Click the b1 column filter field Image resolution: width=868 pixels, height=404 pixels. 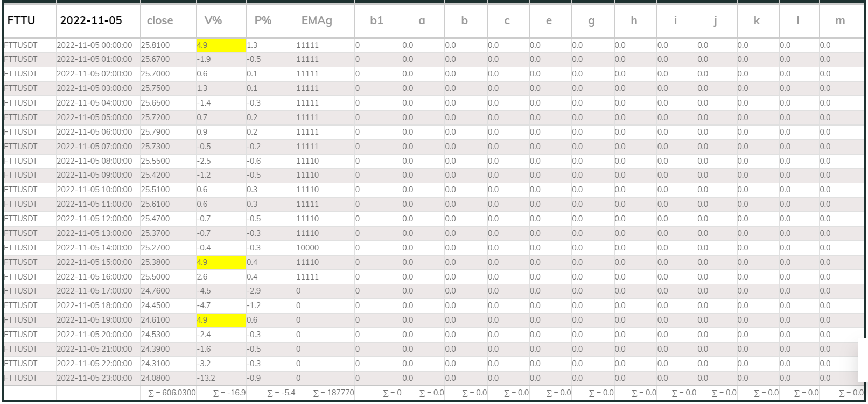point(377,21)
